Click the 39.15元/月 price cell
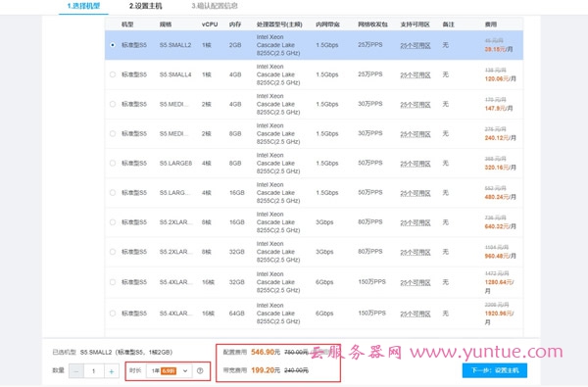Viewport: 588px width, 387px height. (x=499, y=49)
